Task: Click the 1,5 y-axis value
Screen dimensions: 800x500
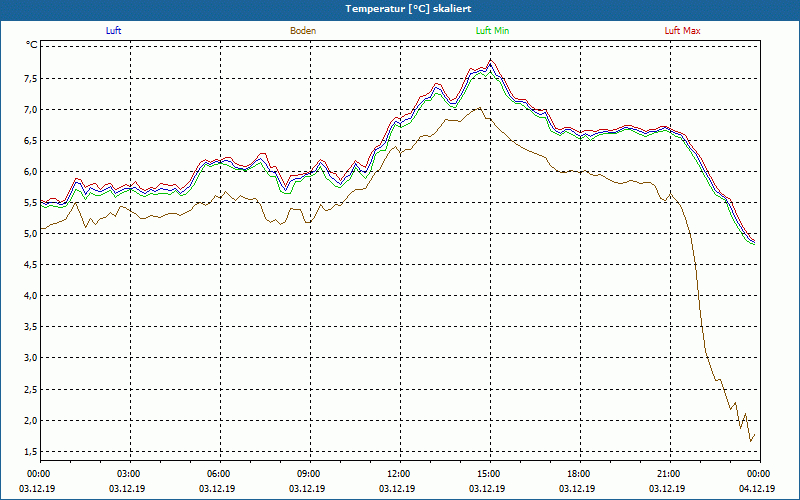Action: coord(32,452)
